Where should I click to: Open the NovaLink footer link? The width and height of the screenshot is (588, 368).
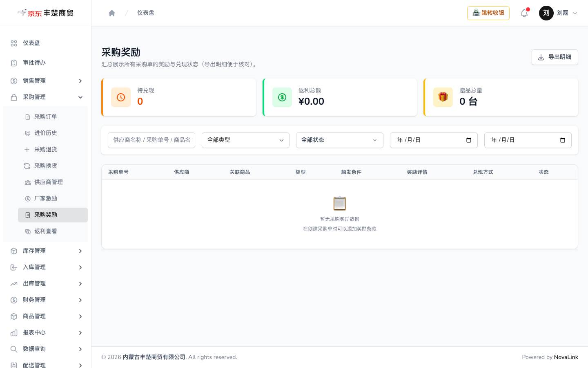coord(566,357)
